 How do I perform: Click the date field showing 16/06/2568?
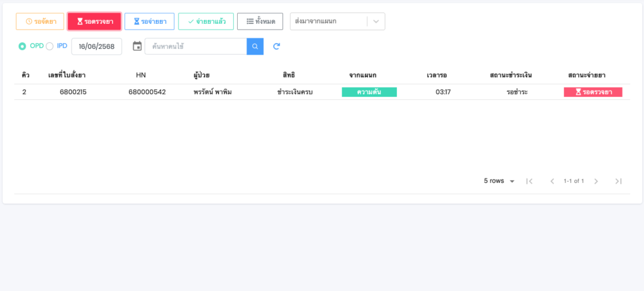click(x=97, y=47)
